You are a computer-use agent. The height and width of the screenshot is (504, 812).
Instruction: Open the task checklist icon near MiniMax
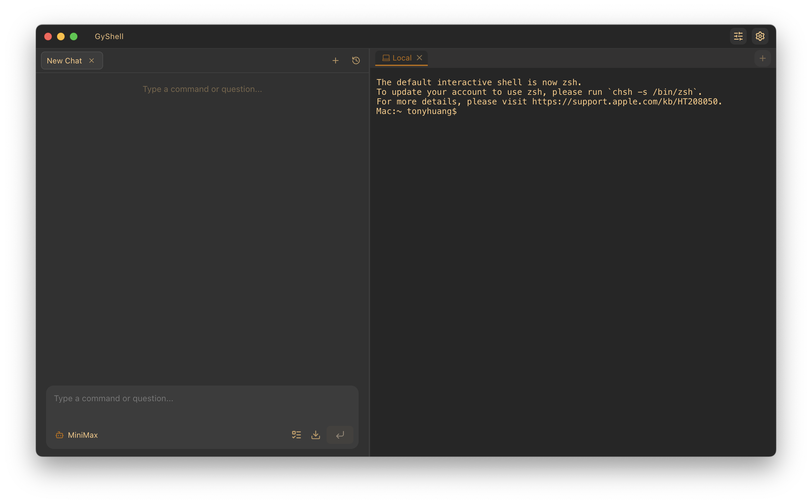click(296, 435)
